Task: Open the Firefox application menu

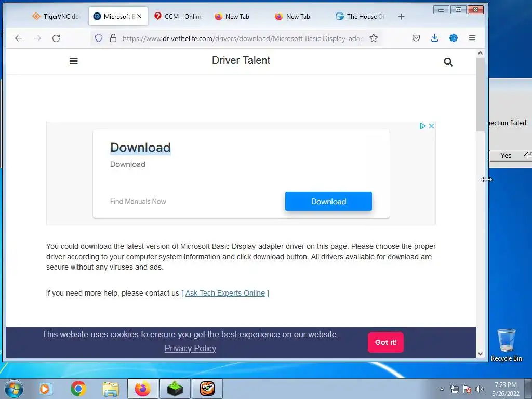Action: tap(472, 38)
